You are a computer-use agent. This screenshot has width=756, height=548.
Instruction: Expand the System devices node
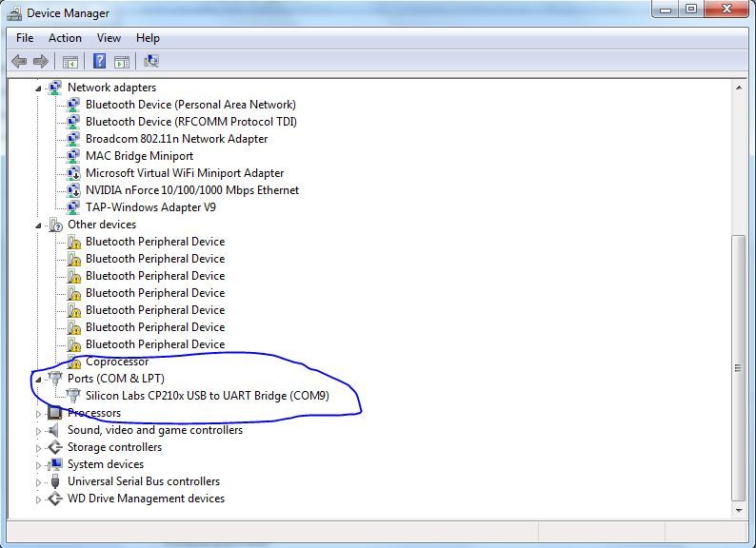click(x=39, y=465)
